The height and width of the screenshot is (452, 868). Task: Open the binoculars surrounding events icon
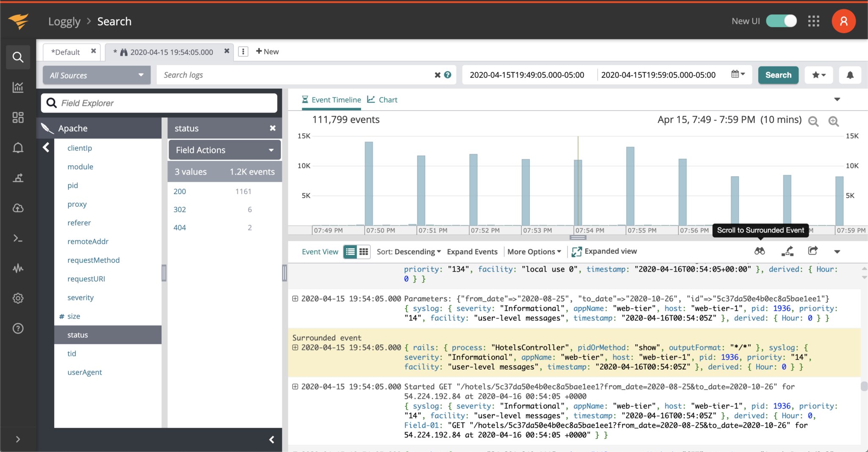[759, 251]
